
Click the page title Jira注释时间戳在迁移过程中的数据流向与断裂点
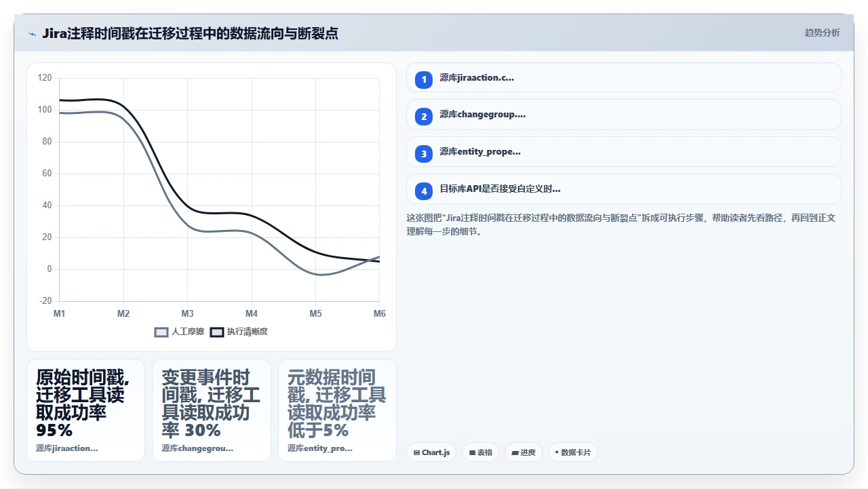(190, 33)
